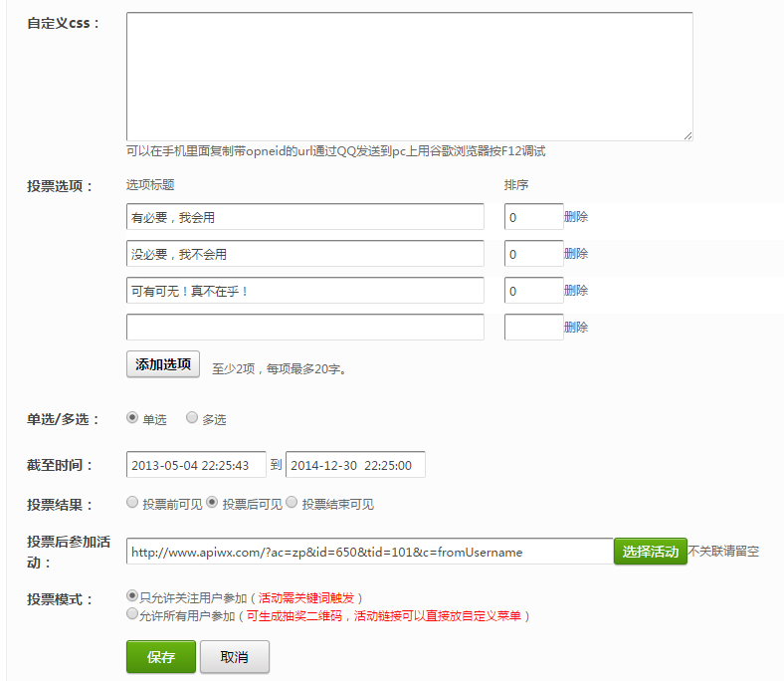
Task: Click the '有必要，我会用' option title field
Action: point(304,217)
